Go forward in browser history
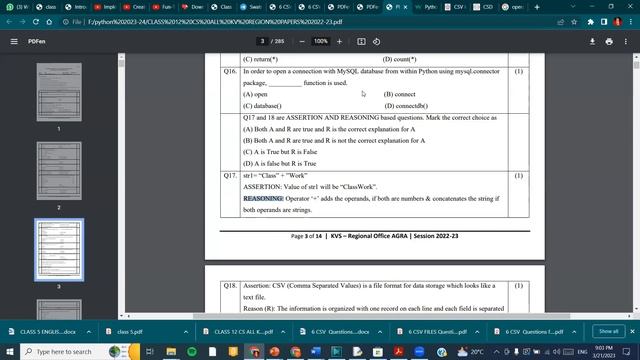Screen dimensions: 640x360 pos(22,22)
